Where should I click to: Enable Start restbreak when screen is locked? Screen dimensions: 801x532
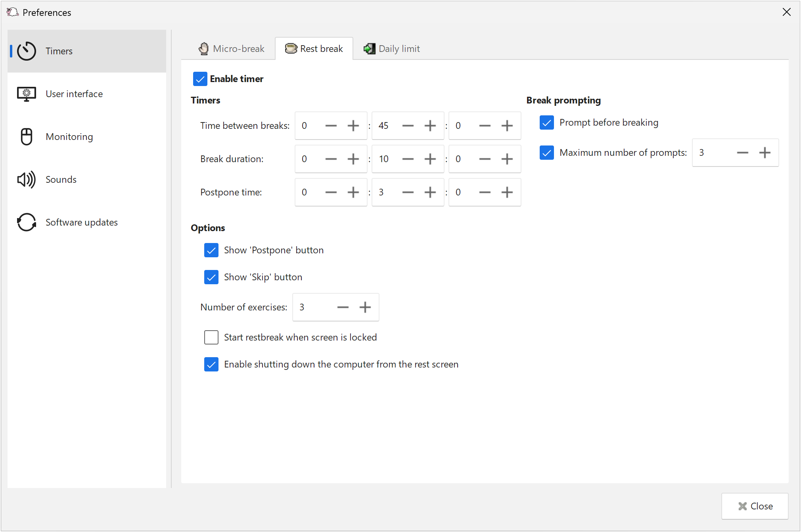click(211, 337)
